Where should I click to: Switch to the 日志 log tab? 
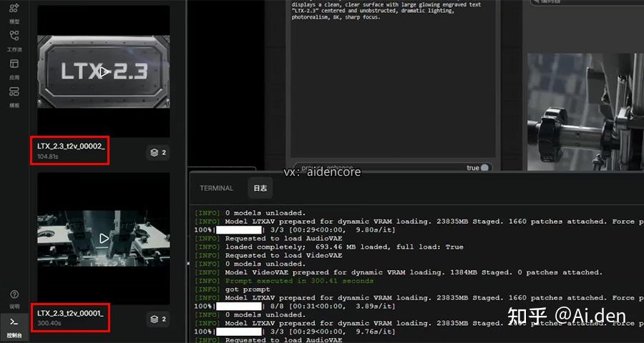260,188
